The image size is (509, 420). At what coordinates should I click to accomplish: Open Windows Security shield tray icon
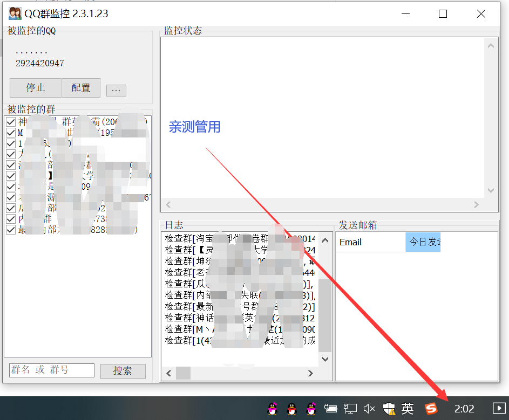tap(389, 409)
